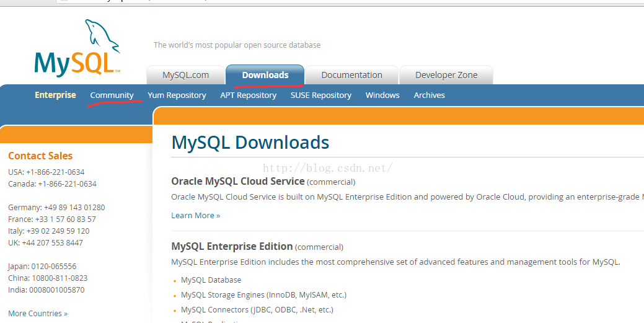
Task: Click the France phone number line
Action: tap(51, 219)
